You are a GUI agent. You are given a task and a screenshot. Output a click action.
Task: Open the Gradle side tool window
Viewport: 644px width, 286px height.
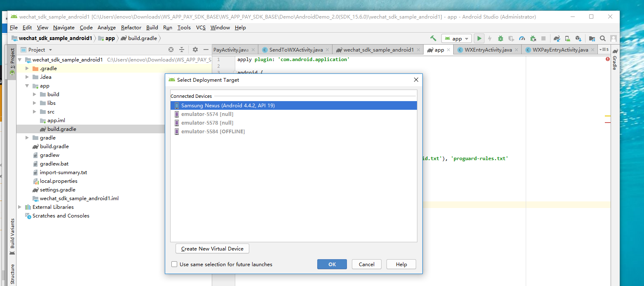coord(614,60)
